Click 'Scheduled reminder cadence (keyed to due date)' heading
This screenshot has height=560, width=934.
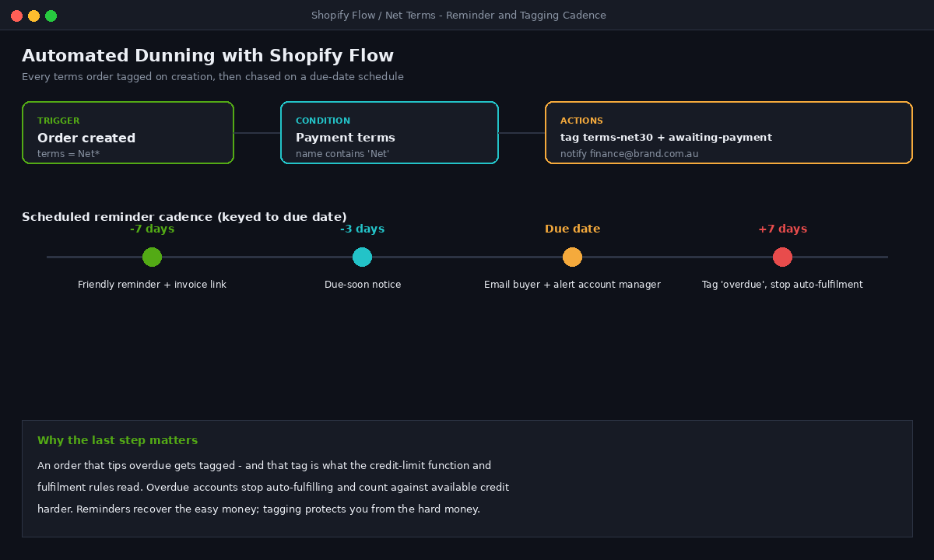pos(184,217)
